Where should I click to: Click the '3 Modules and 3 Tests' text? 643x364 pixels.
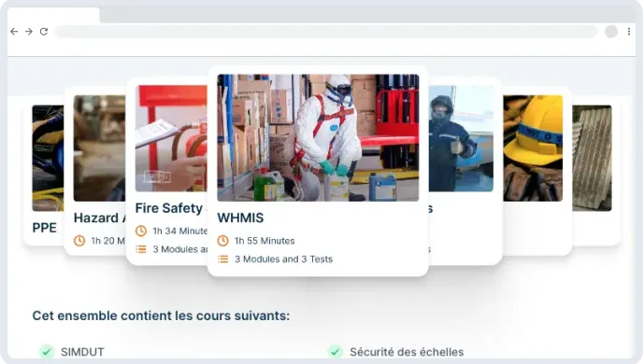(283, 259)
